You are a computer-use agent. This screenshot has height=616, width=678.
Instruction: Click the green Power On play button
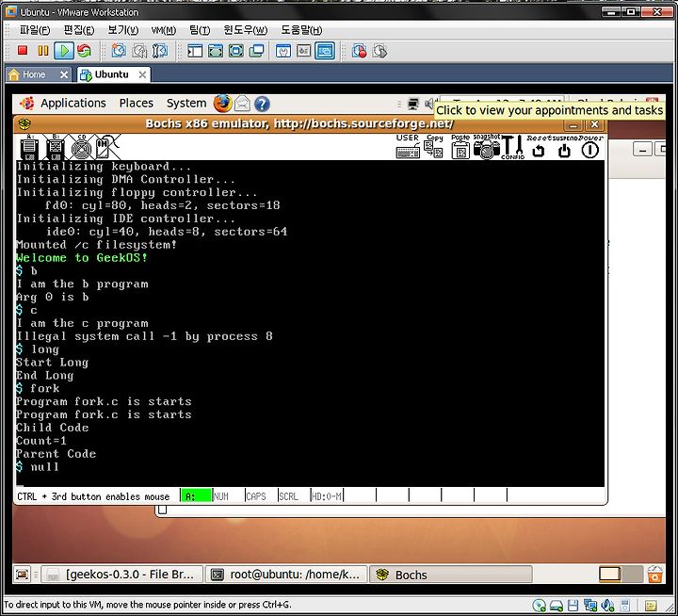click(x=64, y=51)
